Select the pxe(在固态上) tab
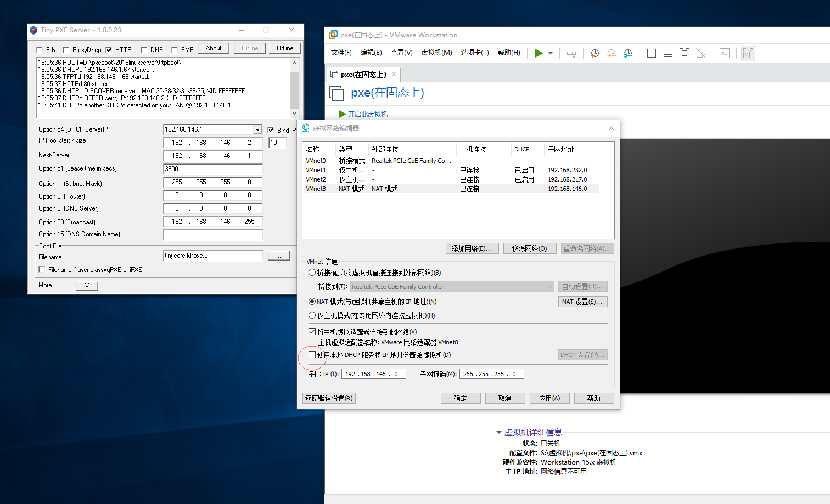This screenshot has height=504, width=830. tap(363, 75)
